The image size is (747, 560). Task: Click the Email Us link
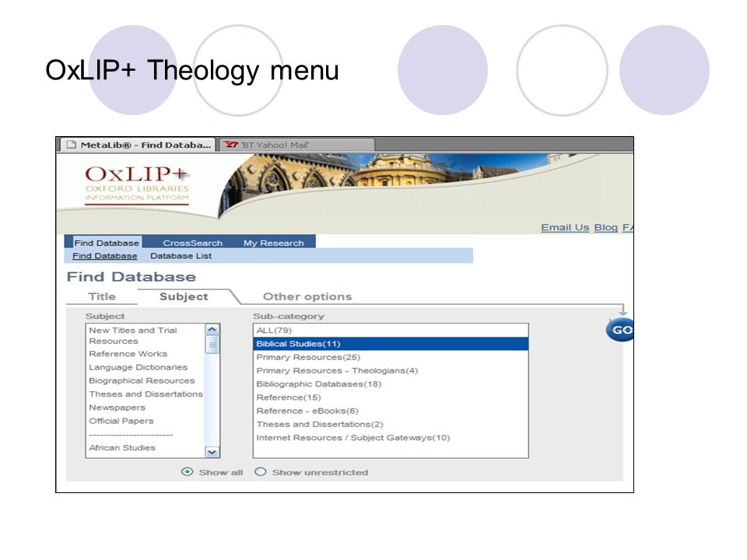[565, 227]
